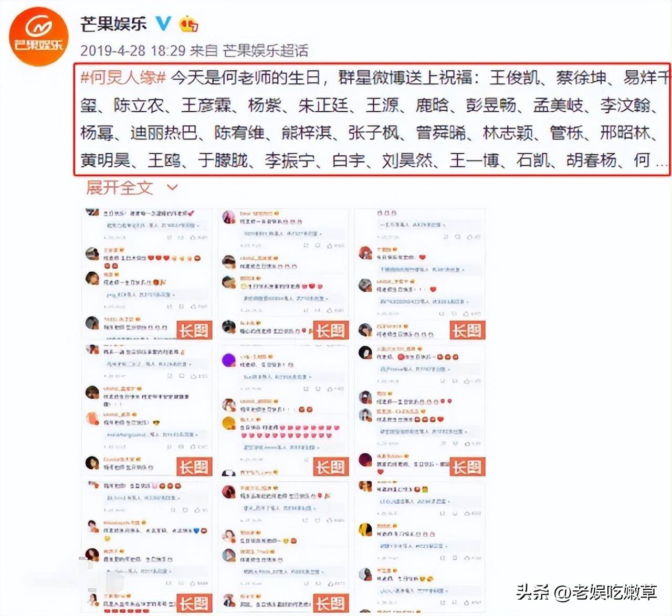Click the 长图 badge on the center thumbnail
The height and width of the screenshot is (616, 672).
coord(331,467)
